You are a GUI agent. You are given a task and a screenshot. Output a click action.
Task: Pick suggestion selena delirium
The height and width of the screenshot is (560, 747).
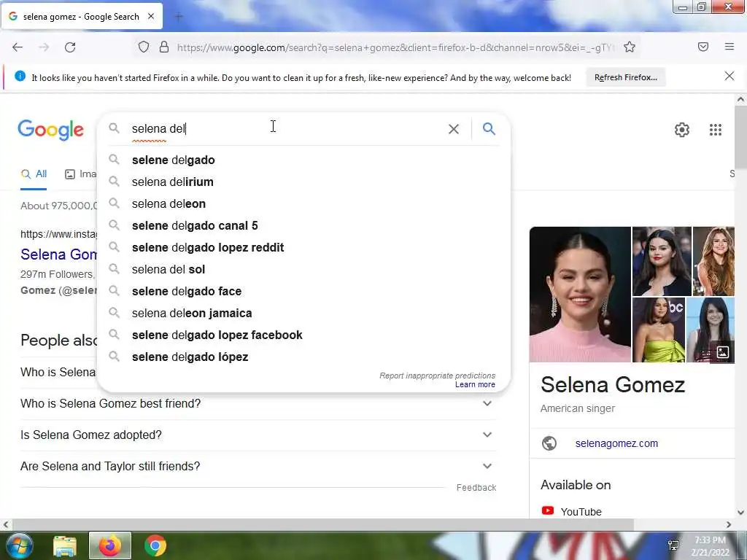(x=303, y=182)
